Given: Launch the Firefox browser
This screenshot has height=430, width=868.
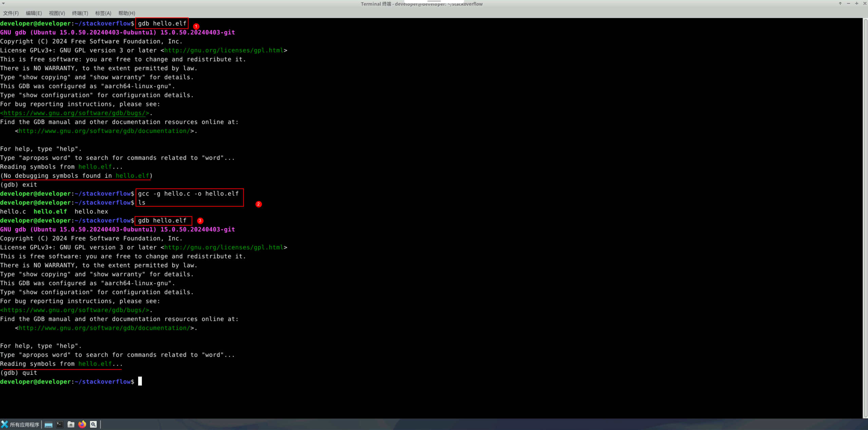Looking at the screenshot, I should point(82,424).
